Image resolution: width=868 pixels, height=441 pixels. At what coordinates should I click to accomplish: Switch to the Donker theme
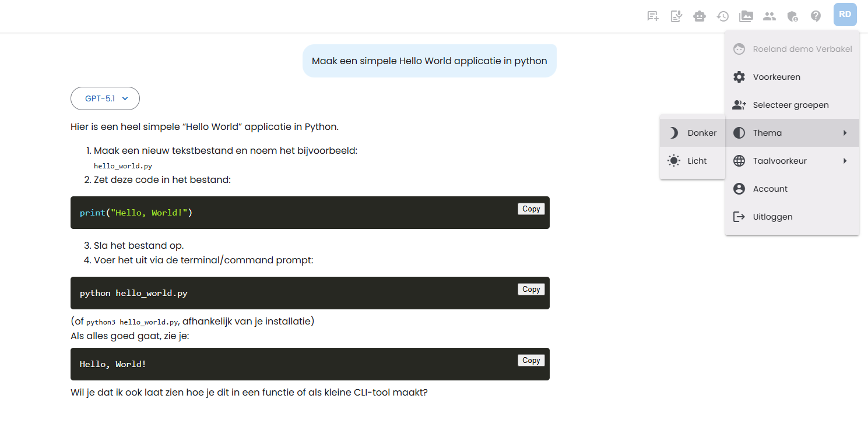pos(693,133)
